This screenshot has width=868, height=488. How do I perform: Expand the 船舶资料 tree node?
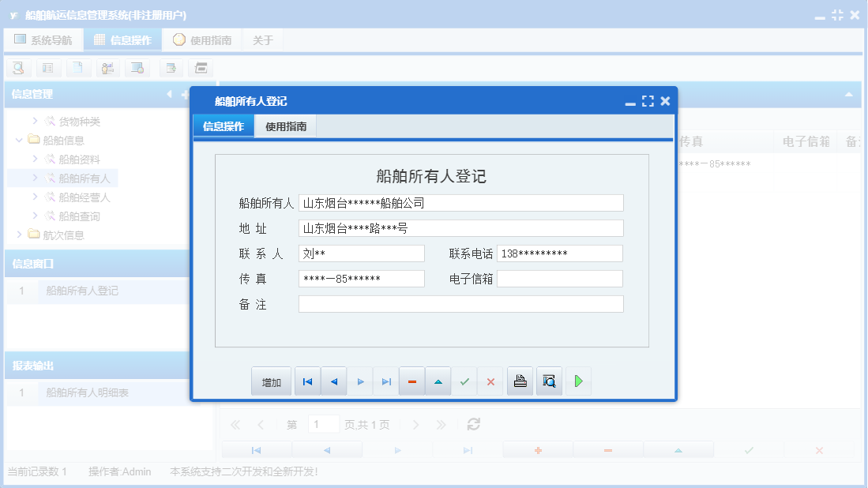[x=36, y=159]
